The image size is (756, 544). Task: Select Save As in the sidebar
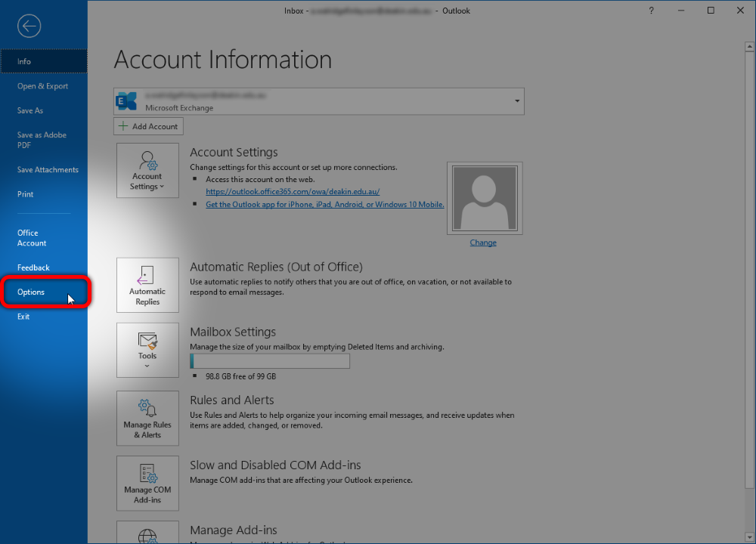44,110
